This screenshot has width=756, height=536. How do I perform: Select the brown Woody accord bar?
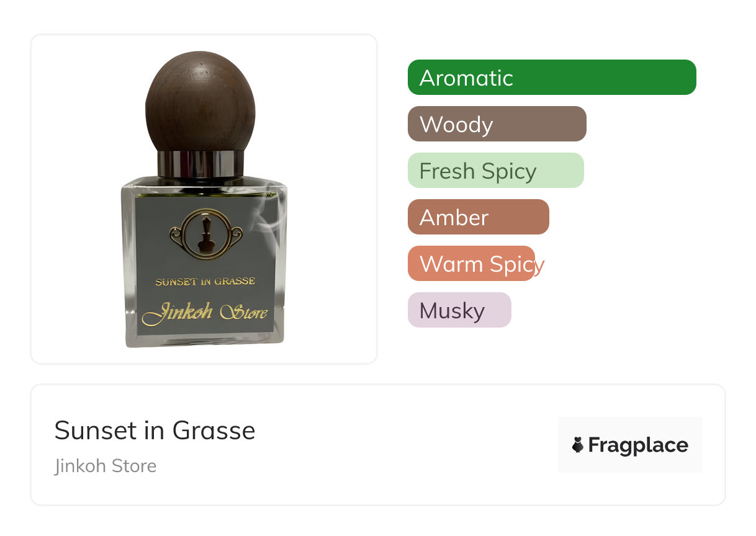pyautogui.click(x=497, y=124)
